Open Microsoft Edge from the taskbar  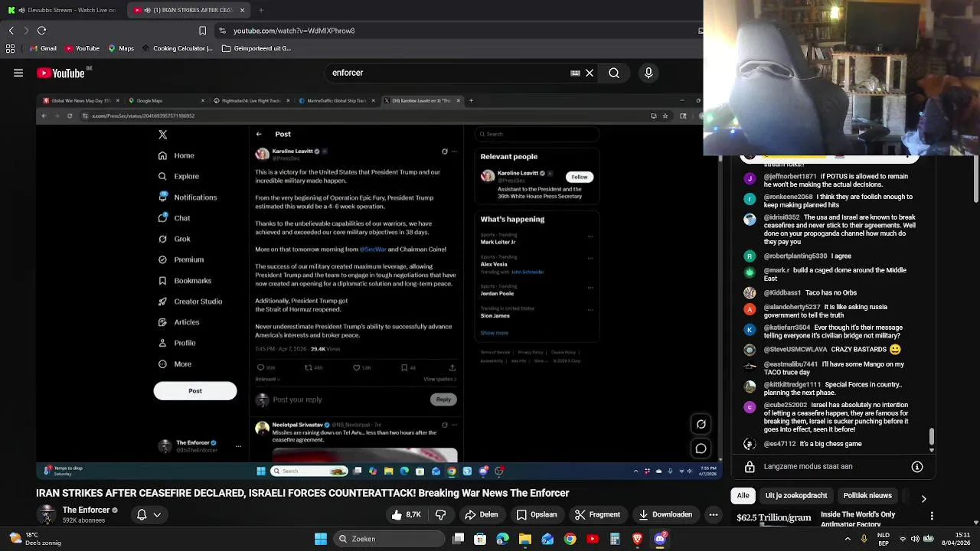[x=502, y=539]
